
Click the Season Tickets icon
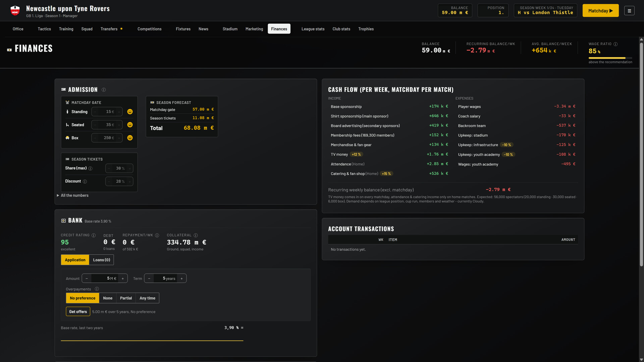(67, 159)
